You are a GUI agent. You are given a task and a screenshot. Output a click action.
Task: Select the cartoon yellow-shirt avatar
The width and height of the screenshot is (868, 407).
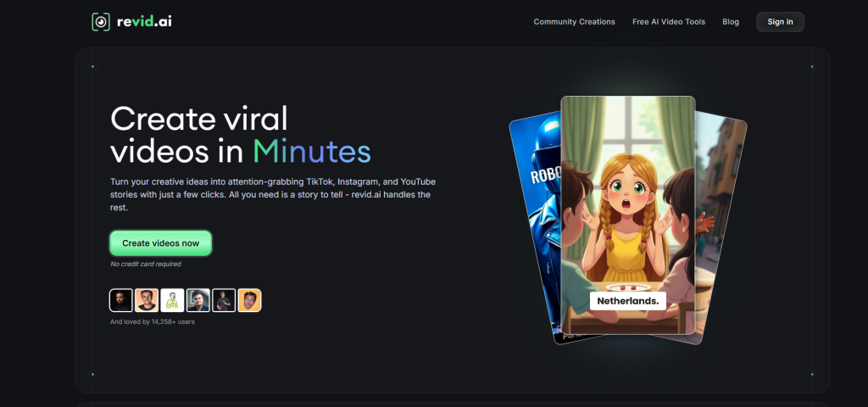pyautogui.click(x=172, y=300)
